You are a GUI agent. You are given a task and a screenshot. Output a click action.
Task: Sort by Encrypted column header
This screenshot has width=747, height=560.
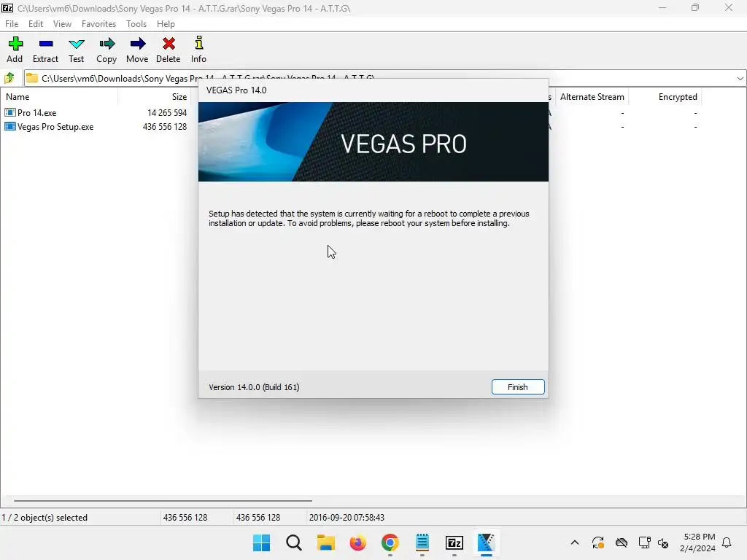[x=678, y=97]
